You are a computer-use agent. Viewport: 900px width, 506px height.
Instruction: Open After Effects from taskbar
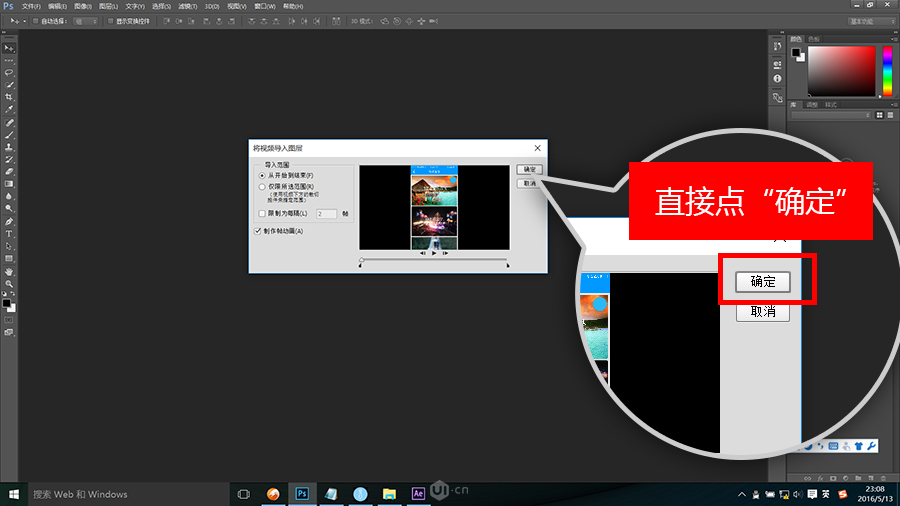coord(418,494)
